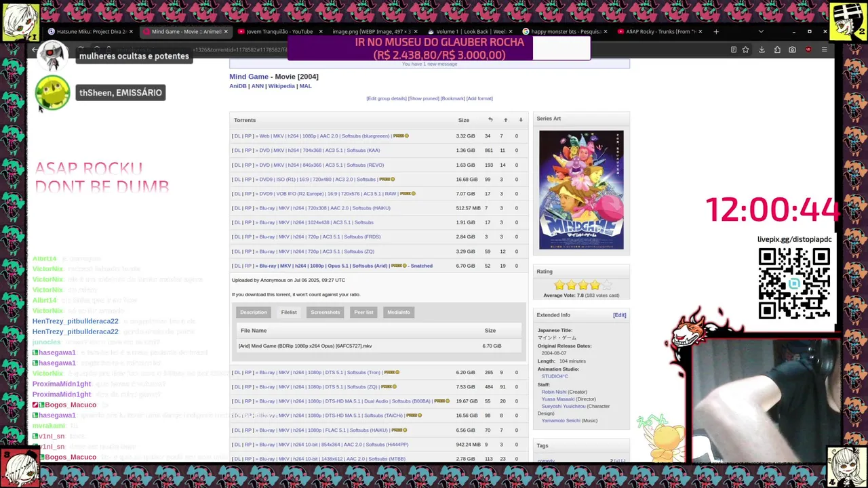Expand the Blu-ray 720p FRDS torrent row

point(320,237)
